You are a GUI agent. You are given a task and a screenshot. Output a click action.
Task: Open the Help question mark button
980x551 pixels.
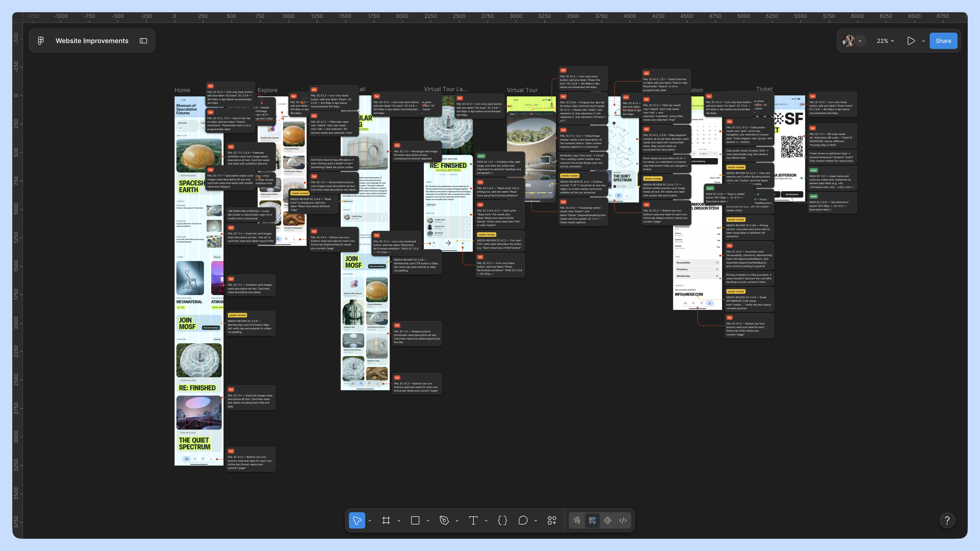pyautogui.click(x=947, y=520)
